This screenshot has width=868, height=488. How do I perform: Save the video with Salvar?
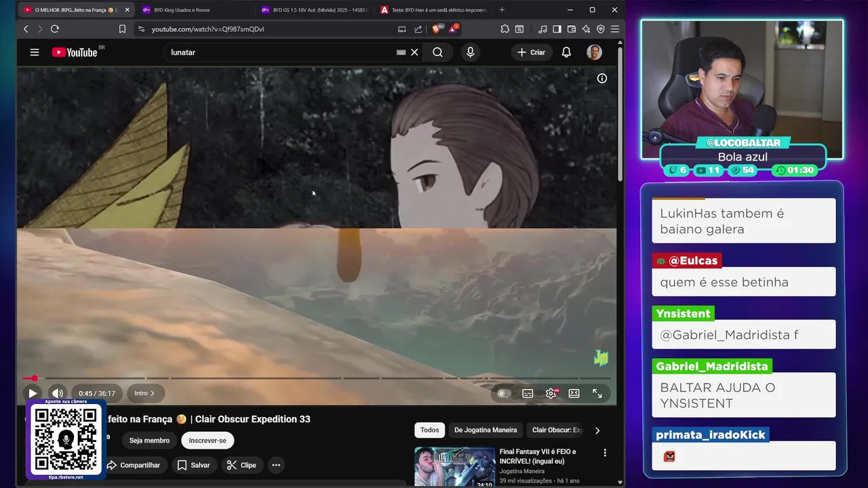coord(193,465)
